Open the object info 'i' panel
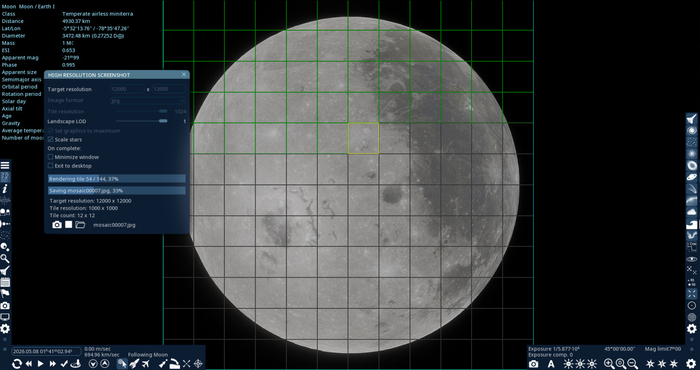 pyautogui.click(x=5, y=189)
